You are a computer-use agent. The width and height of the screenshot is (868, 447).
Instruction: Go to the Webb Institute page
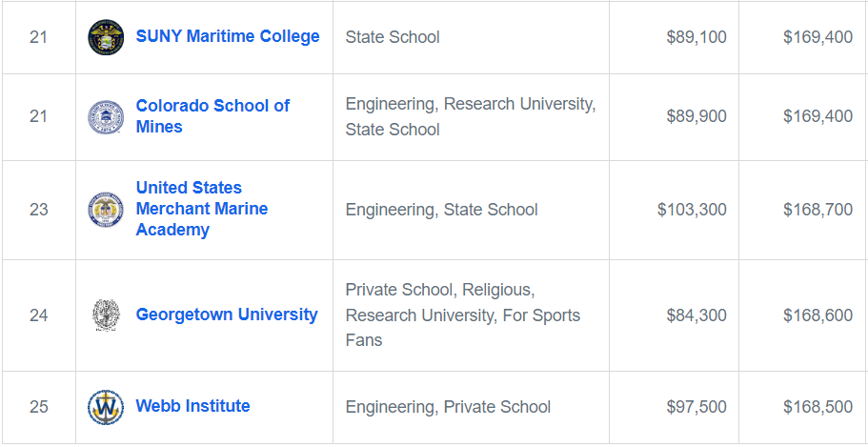click(x=193, y=406)
